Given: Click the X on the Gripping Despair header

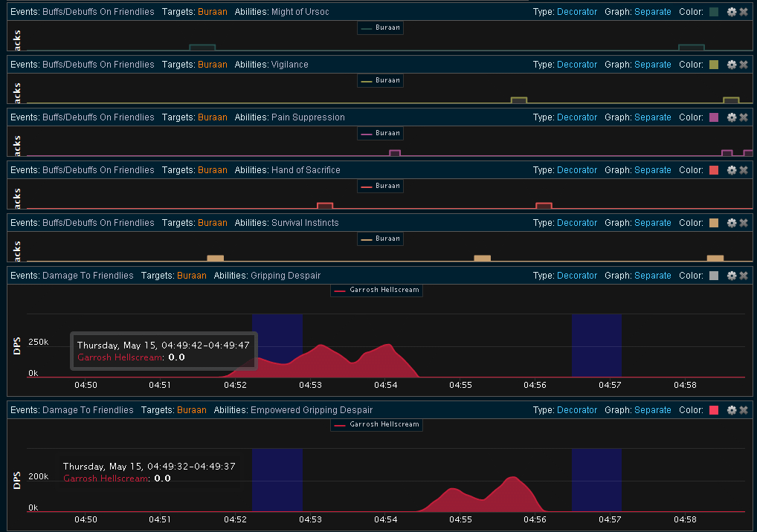Looking at the screenshot, I should [744, 276].
